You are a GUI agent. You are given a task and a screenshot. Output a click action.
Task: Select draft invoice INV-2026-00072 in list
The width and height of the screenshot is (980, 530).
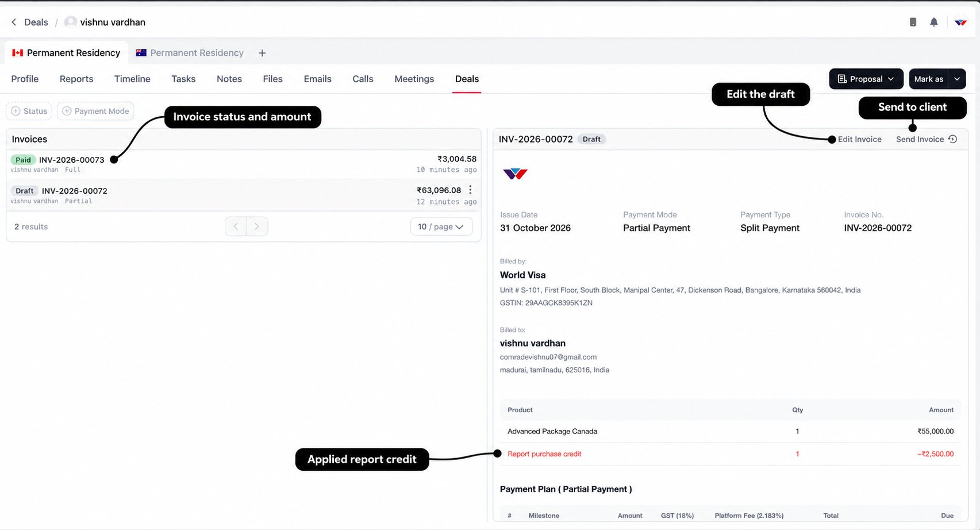(243, 195)
